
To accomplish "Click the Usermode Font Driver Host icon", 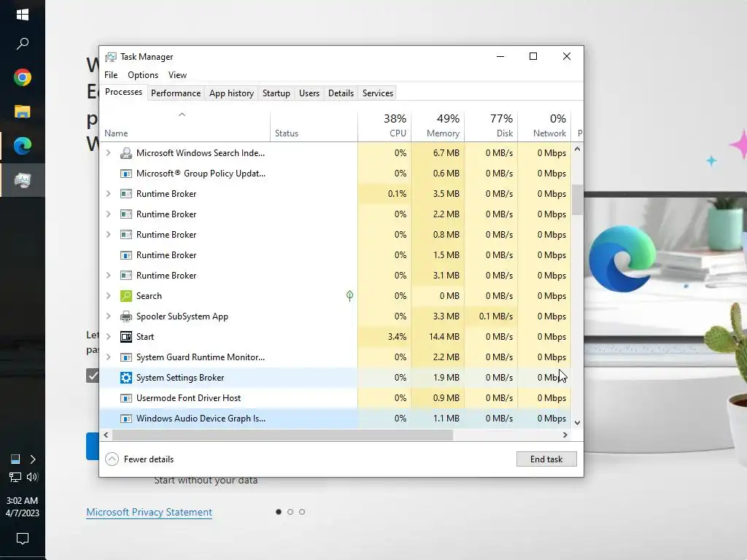I will [125, 398].
